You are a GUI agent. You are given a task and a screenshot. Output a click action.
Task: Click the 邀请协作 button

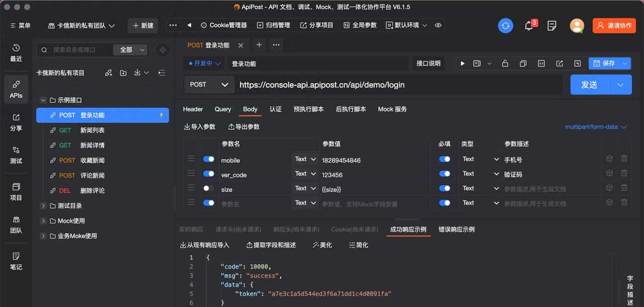[x=614, y=26]
